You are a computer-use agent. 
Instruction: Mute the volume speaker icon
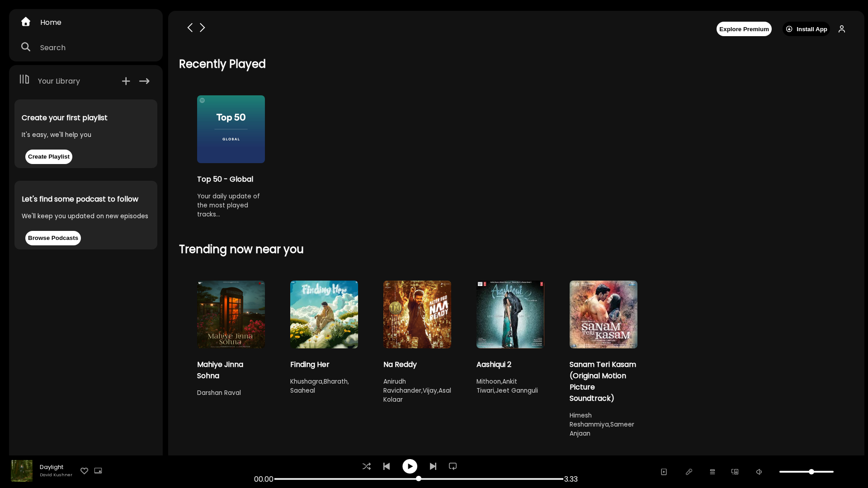coord(759,472)
